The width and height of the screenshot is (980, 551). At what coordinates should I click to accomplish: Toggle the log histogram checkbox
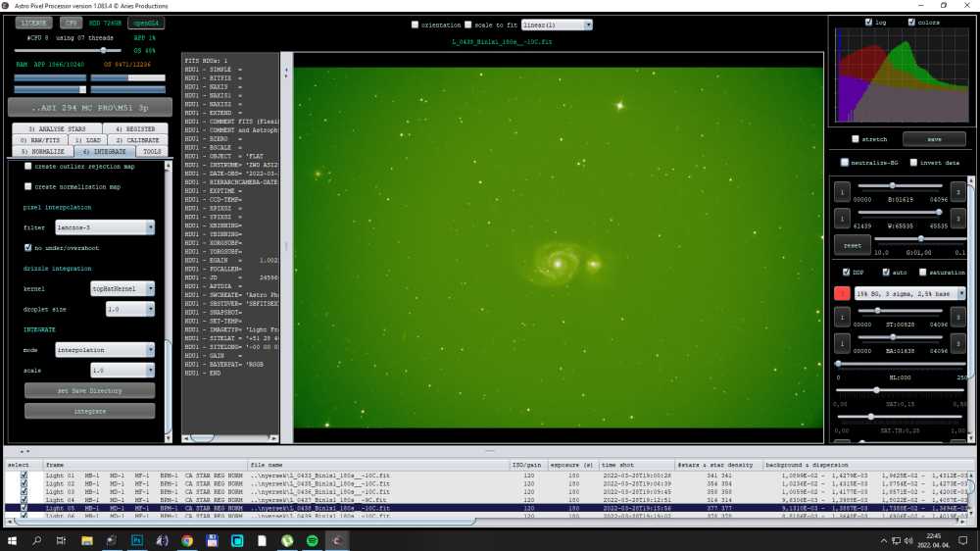(x=868, y=22)
